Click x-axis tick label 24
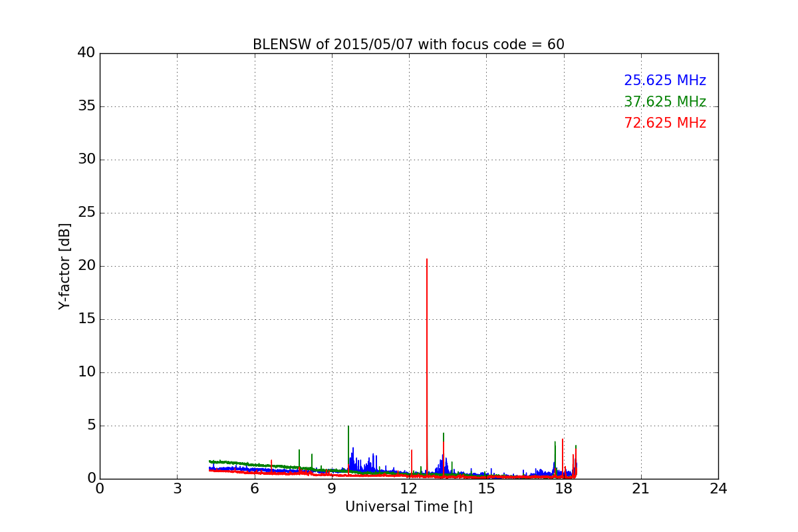Image resolution: width=798 pixels, height=532 pixels. coord(718,489)
